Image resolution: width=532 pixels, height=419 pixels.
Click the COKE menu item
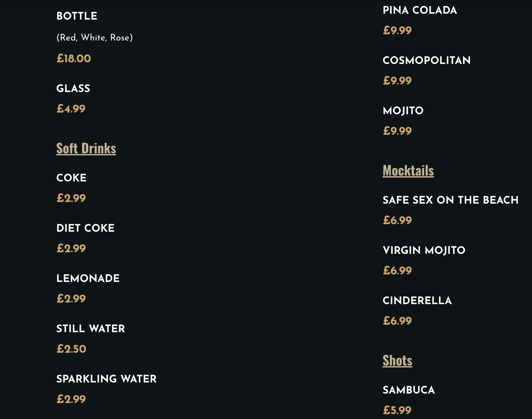[x=71, y=178]
